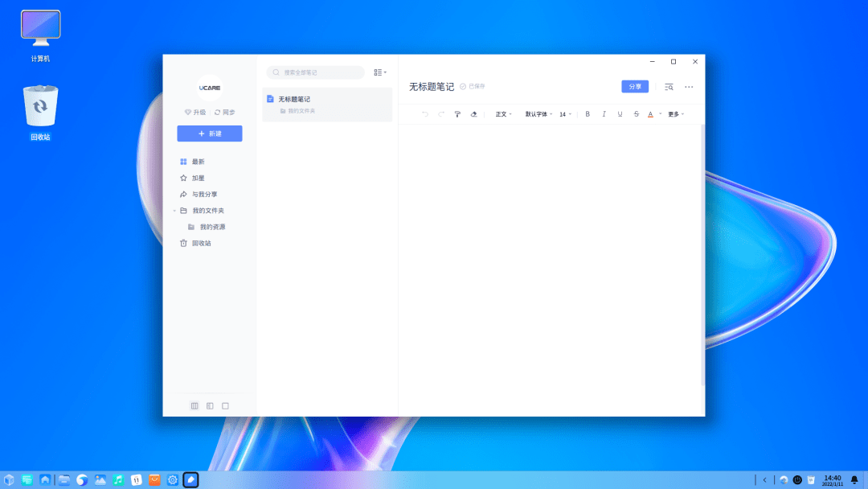Viewport: 868px width, 489px height.
Task: Toggle italic formatting
Action: coord(604,114)
